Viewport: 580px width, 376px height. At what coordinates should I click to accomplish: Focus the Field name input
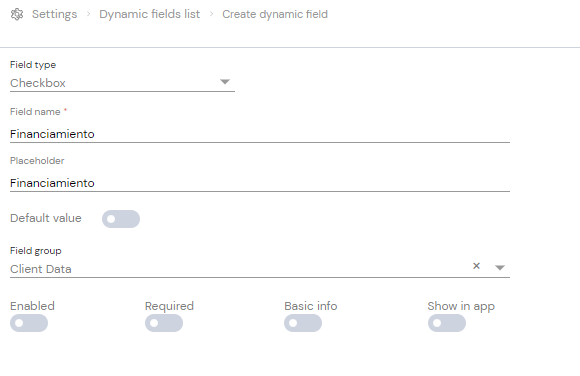click(x=260, y=134)
